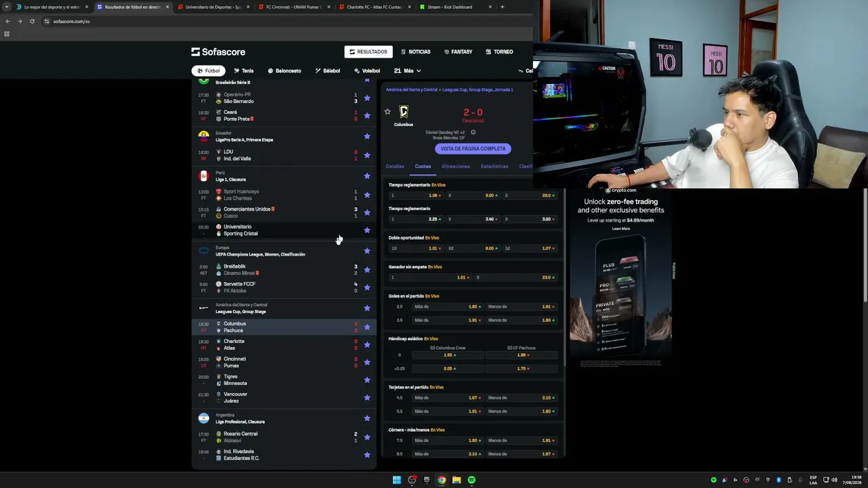Image resolution: width=868 pixels, height=488 pixels.
Task: Open the Leagues Cup breadcrumb link
Action: pos(478,89)
